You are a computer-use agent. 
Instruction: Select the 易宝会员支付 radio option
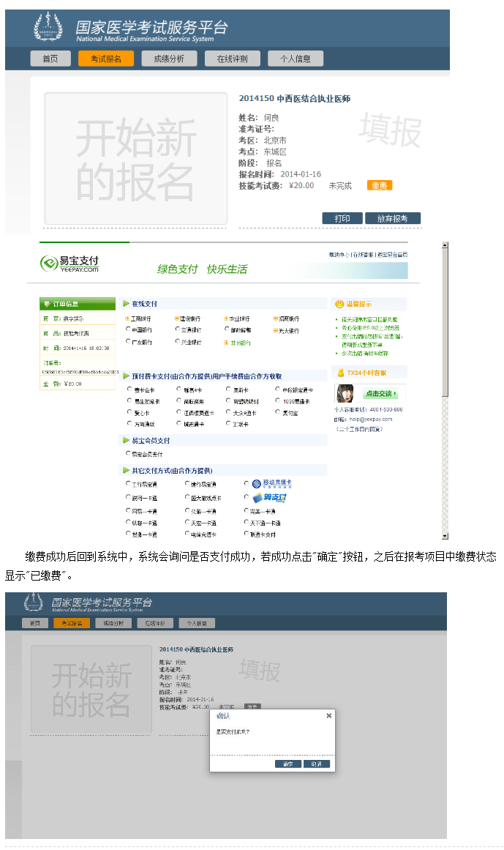[128, 453]
